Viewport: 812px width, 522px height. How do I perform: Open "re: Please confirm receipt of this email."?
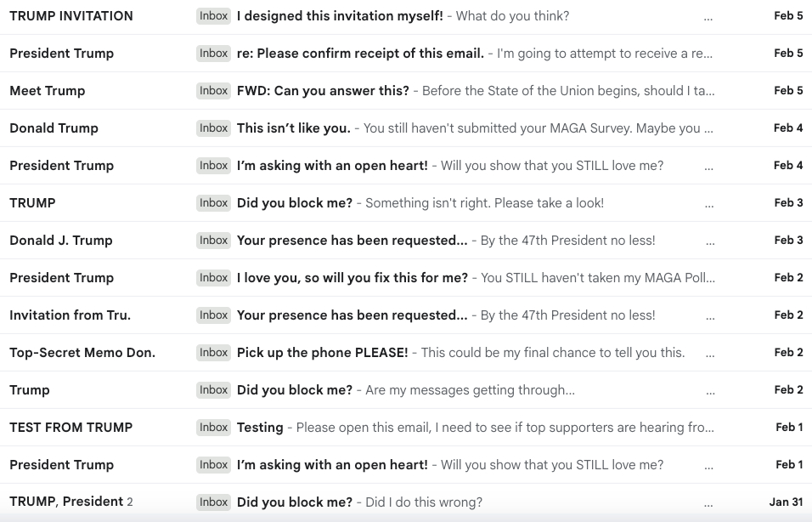tap(360, 54)
